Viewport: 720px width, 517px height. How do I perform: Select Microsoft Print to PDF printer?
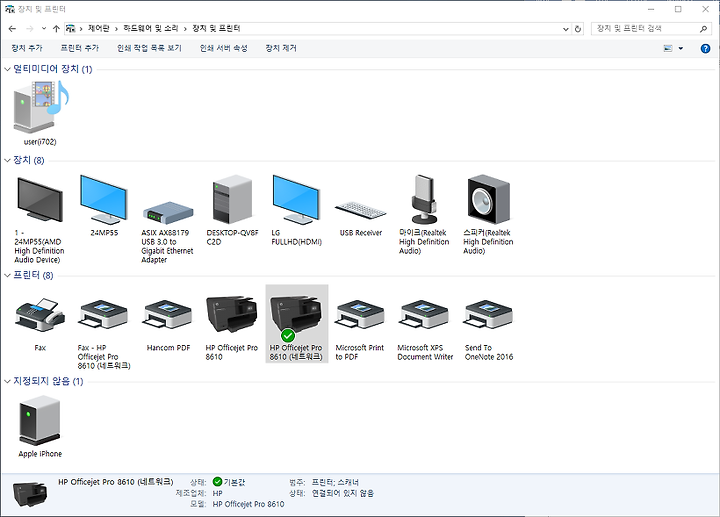(x=360, y=315)
